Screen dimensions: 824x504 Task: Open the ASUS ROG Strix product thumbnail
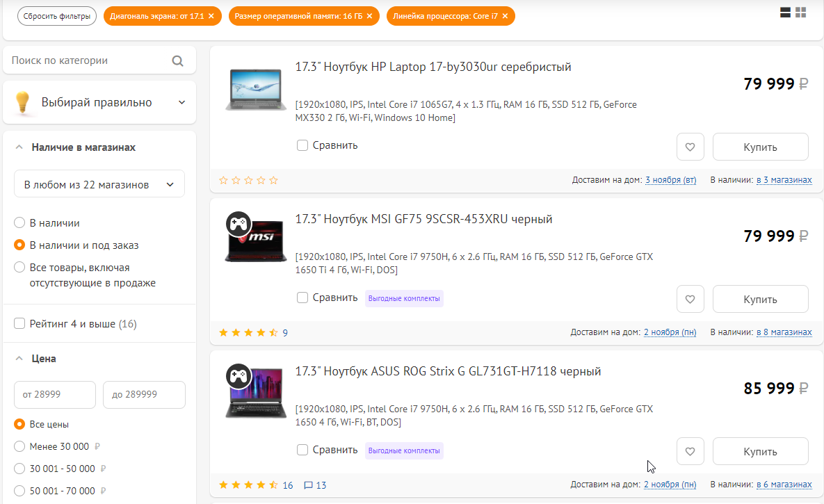pyautogui.click(x=256, y=394)
